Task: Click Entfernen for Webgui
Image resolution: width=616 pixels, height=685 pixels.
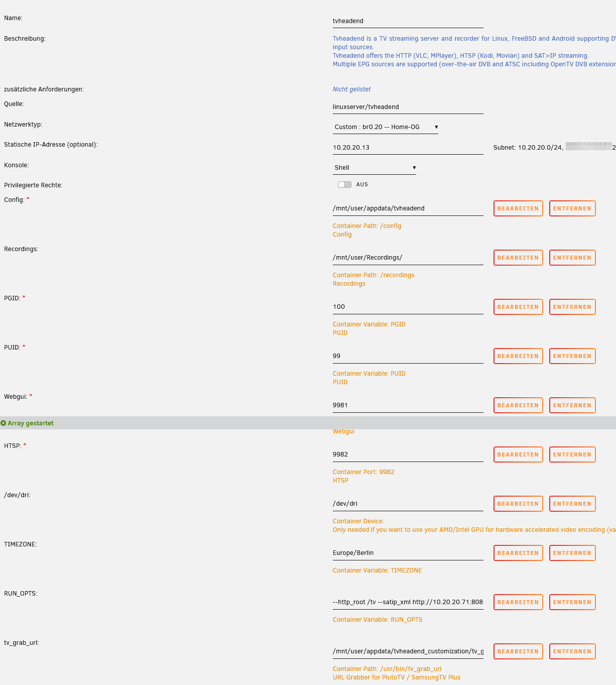Action: coord(572,405)
